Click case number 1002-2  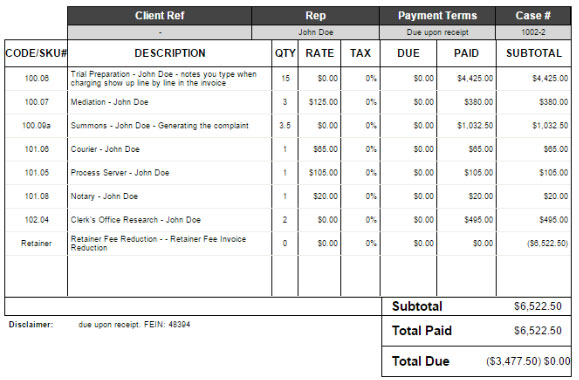point(533,32)
